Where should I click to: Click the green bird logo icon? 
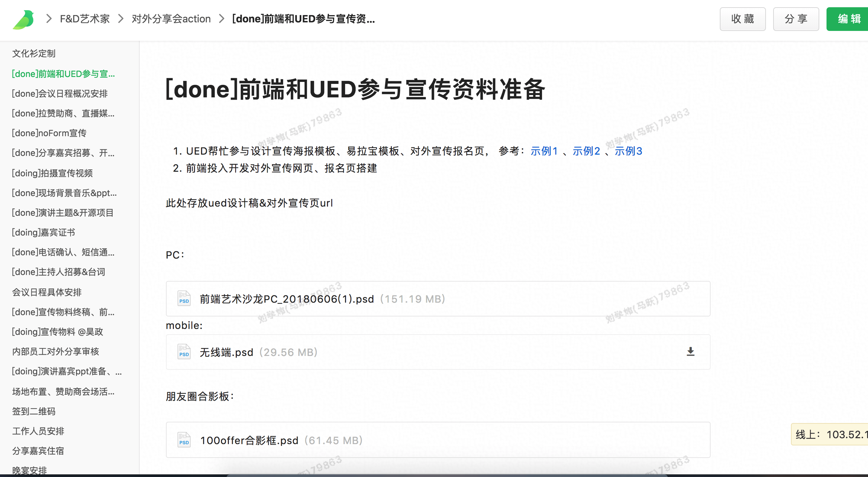coord(24,19)
